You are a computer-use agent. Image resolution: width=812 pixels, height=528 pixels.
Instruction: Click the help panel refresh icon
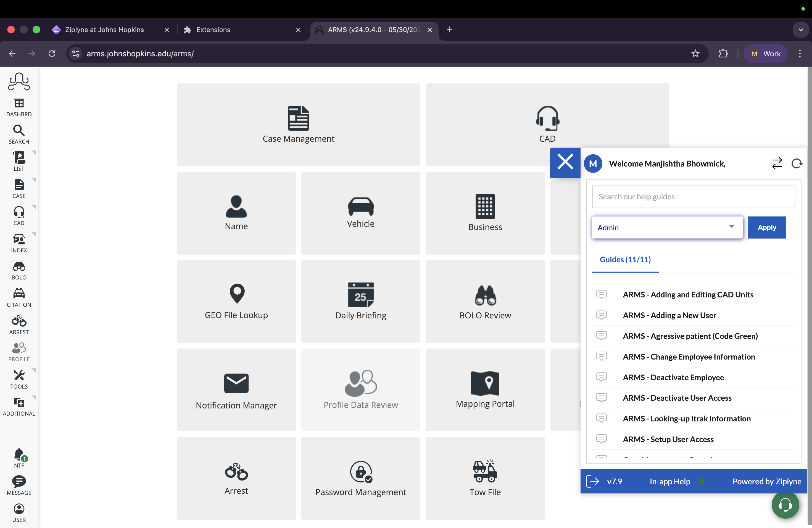[797, 164]
